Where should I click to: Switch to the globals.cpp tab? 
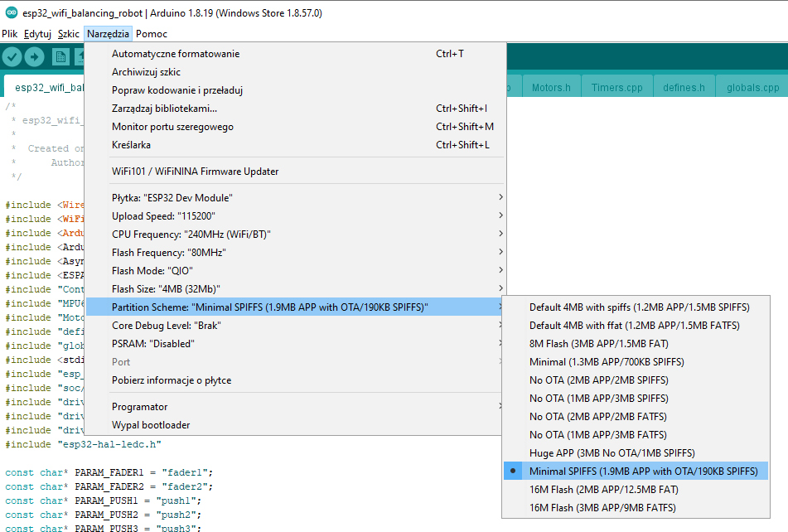pos(752,87)
